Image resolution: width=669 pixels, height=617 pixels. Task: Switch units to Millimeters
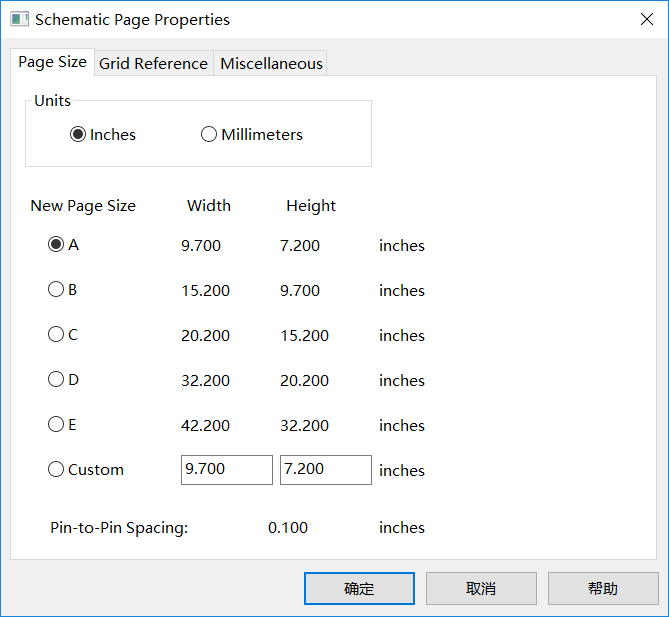[x=209, y=135]
